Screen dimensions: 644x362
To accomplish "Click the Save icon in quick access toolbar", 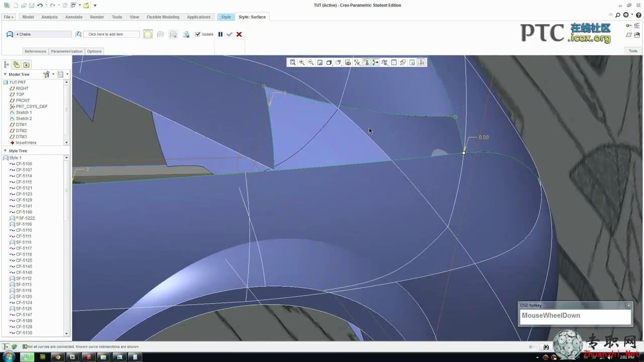I will tap(32, 5).
